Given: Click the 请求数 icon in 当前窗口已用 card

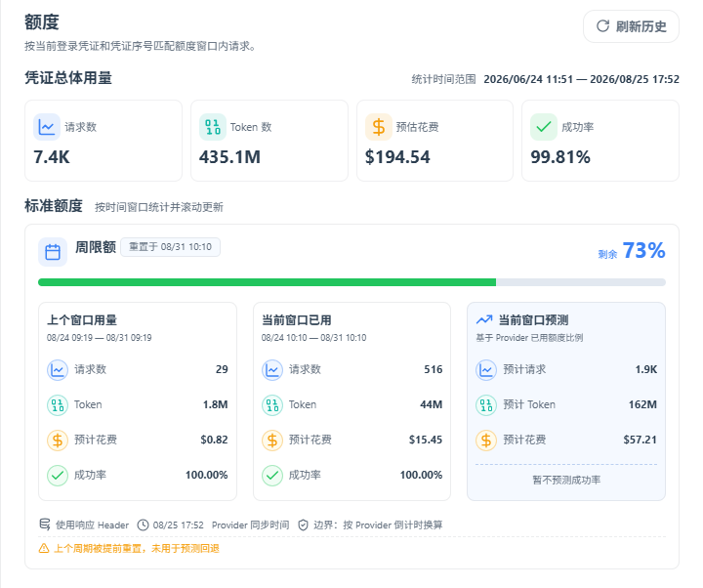Looking at the screenshot, I should tap(272, 370).
